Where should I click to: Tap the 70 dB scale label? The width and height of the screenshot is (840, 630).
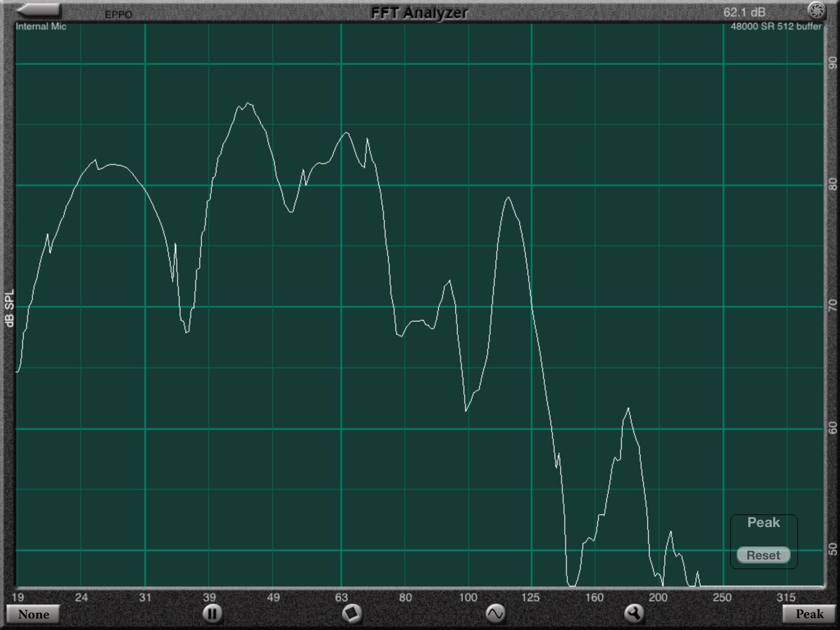click(833, 306)
